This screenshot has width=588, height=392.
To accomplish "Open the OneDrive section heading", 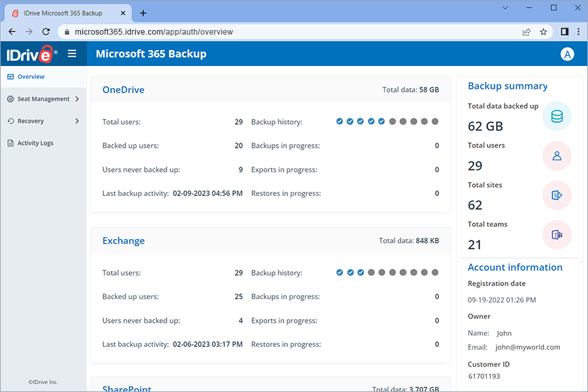I will pyautogui.click(x=123, y=90).
